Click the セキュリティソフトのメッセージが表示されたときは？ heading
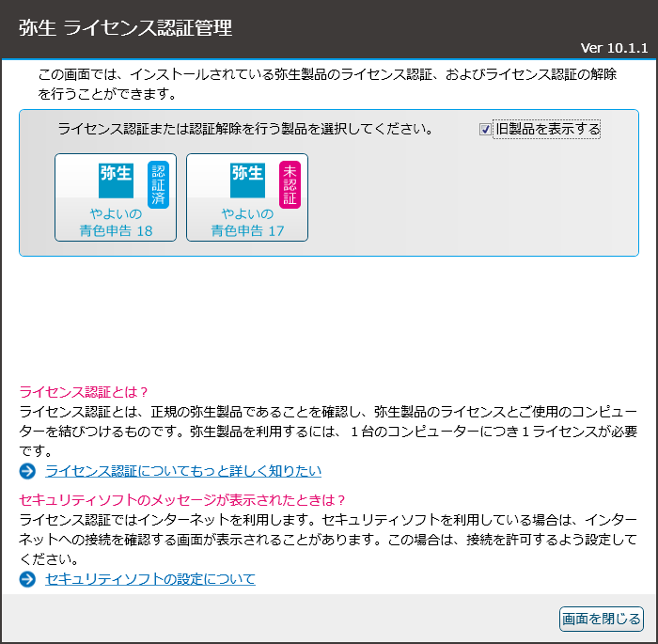The width and height of the screenshot is (658, 644). point(182,500)
